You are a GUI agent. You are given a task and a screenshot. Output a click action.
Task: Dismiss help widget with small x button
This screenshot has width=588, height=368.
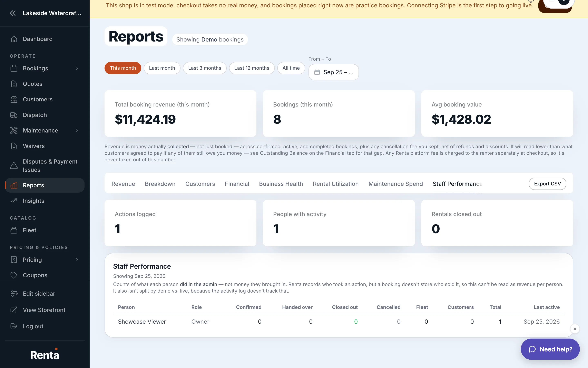coord(575,329)
